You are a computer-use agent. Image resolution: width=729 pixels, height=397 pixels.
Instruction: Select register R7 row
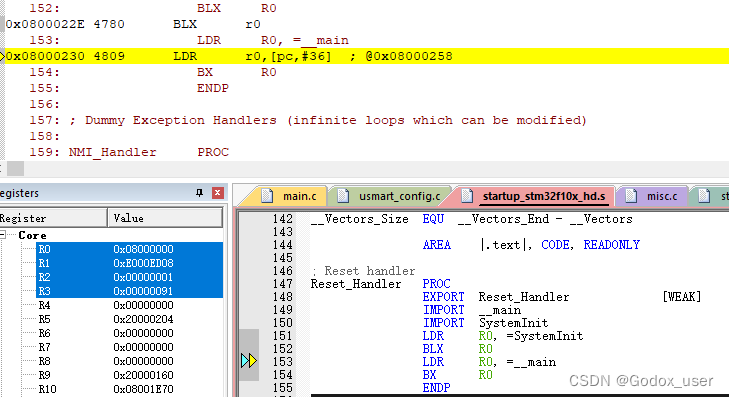(130, 347)
